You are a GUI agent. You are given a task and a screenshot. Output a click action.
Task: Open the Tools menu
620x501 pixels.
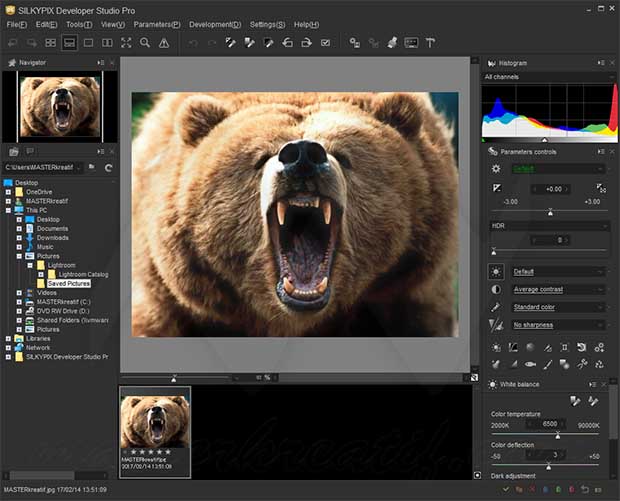pyautogui.click(x=79, y=25)
